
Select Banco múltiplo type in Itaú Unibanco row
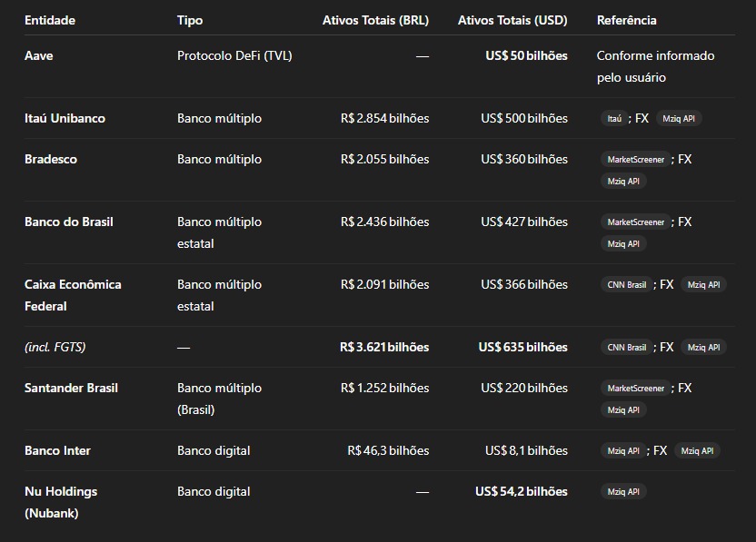219,119
